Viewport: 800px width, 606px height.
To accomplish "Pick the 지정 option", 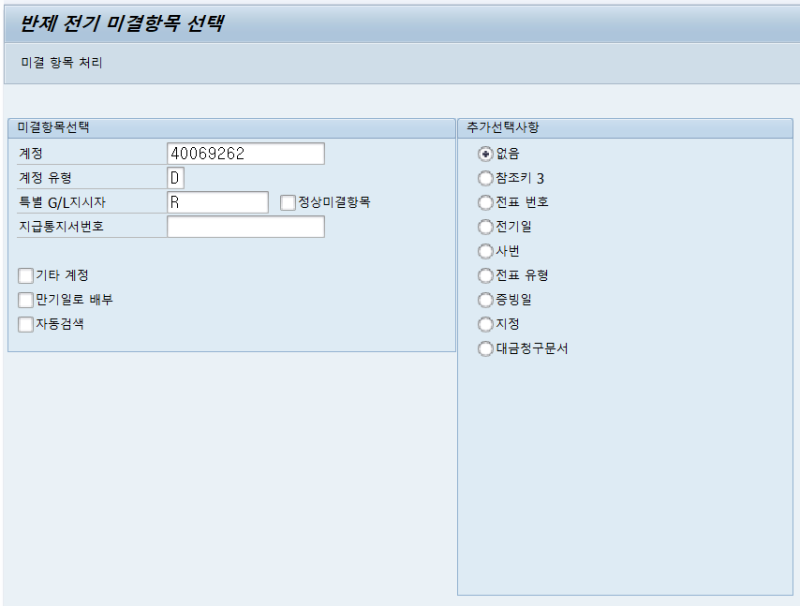I will [x=484, y=324].
